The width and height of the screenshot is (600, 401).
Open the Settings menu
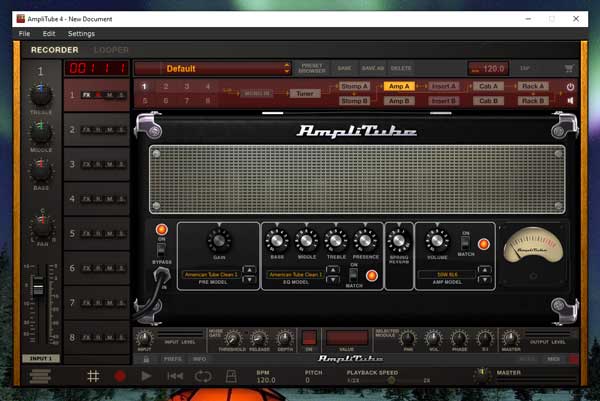pos(81,34)
